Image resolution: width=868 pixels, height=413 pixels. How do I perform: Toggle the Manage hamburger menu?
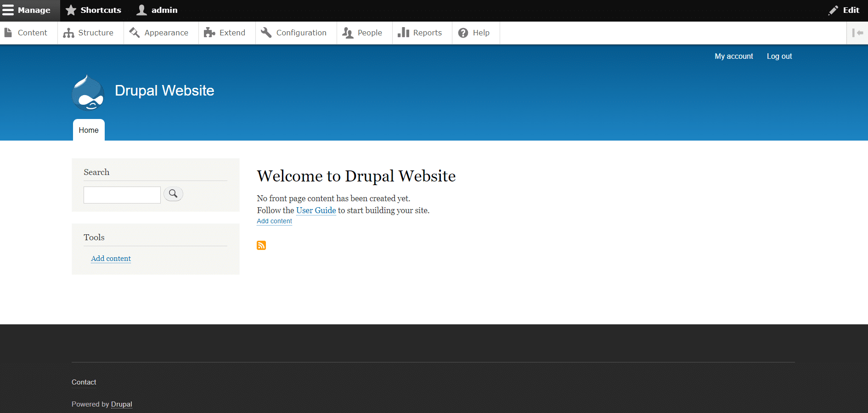(x=30, y=10)
